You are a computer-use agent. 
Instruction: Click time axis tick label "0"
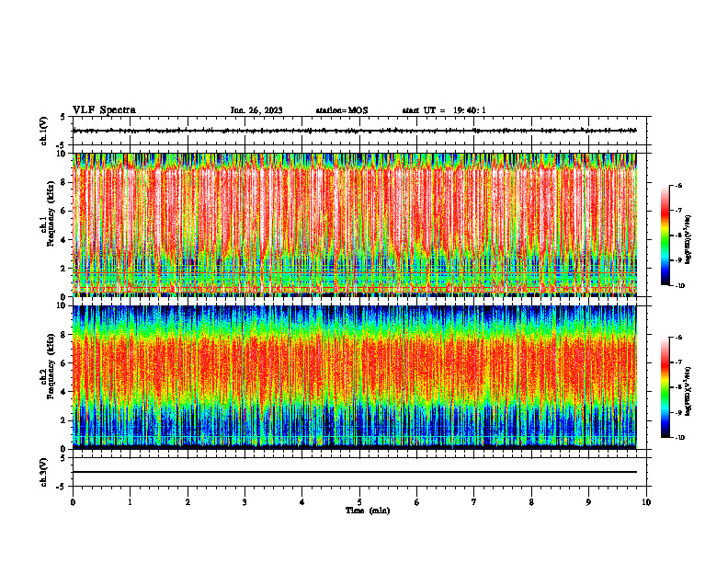(x=73, y=502)
